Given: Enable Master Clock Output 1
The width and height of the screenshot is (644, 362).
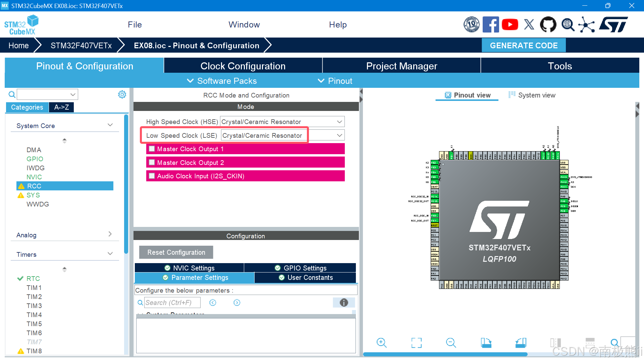Looking at the screenshot, I should pos(152,148).
